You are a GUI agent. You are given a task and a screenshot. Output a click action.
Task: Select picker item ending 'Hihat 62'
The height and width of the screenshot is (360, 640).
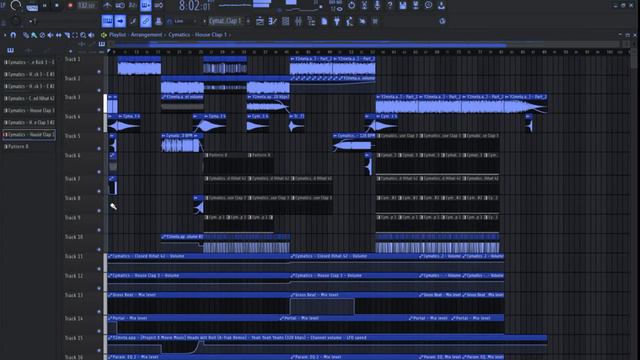click(x=29, y=98)
